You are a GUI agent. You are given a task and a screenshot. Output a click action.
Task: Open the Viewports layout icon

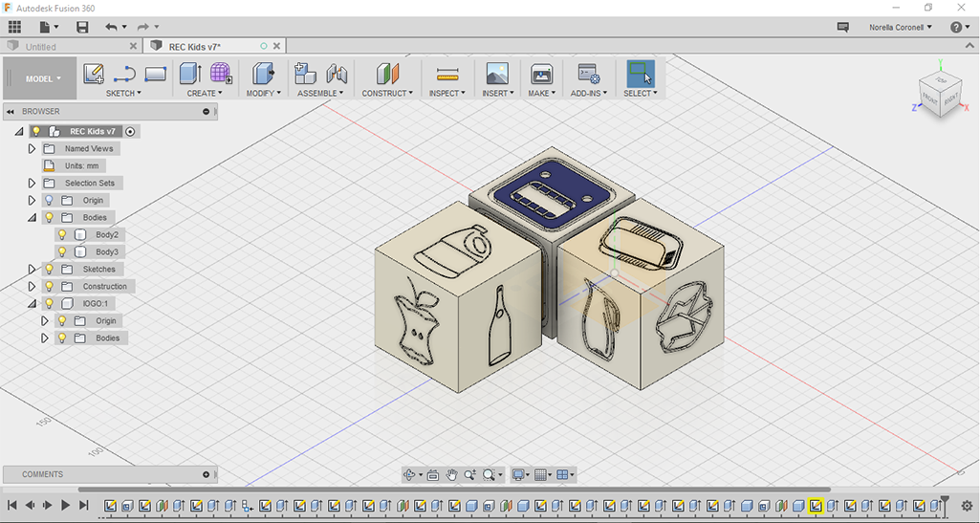pyautogui.click(x=562, y=475)
